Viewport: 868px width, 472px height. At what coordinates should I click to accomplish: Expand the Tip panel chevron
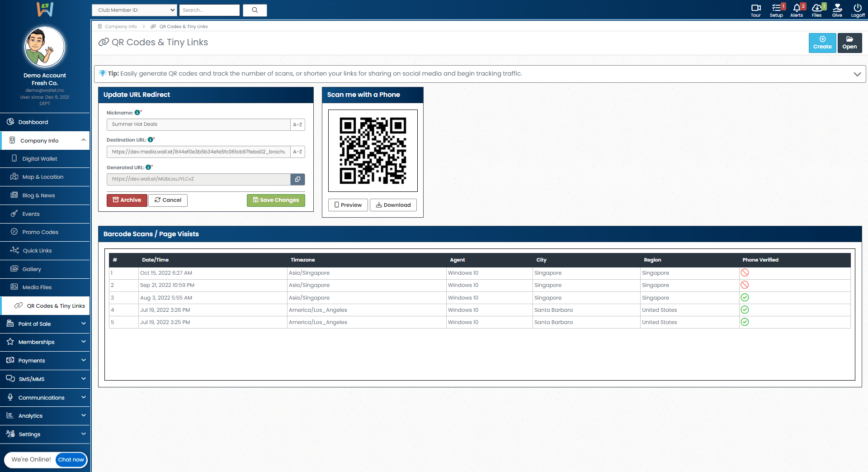click(857, 74)
